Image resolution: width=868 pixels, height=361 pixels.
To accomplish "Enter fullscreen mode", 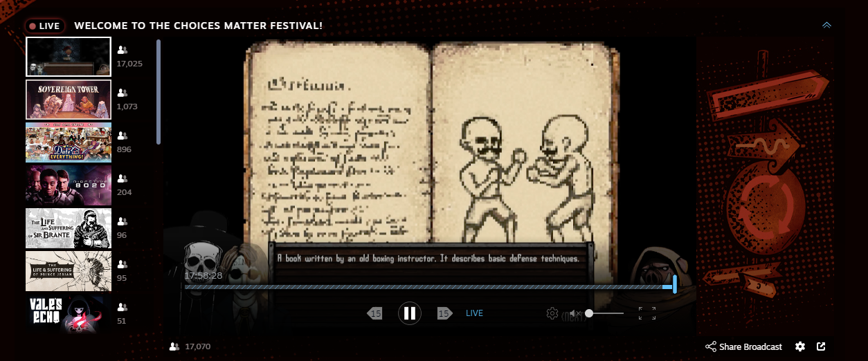I will (647, 313).
